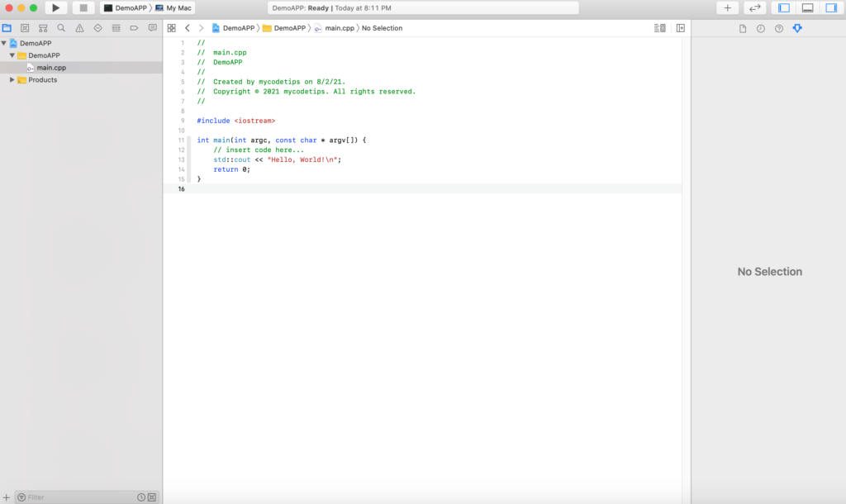Open DemoAPP folder breadcrumb in jump bar

284,28
